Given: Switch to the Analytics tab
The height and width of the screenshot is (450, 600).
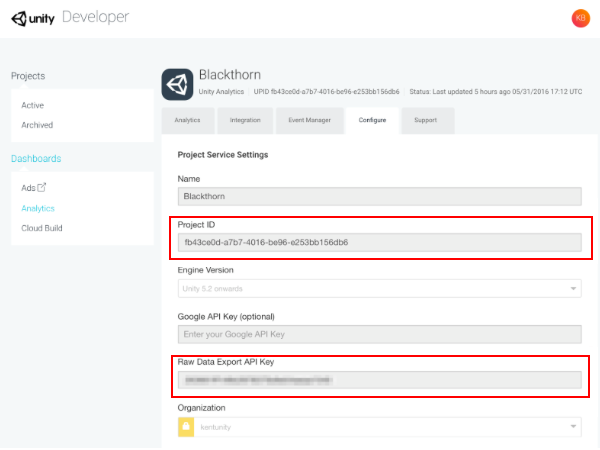Looking at the screenshot, I should [187, 121].
